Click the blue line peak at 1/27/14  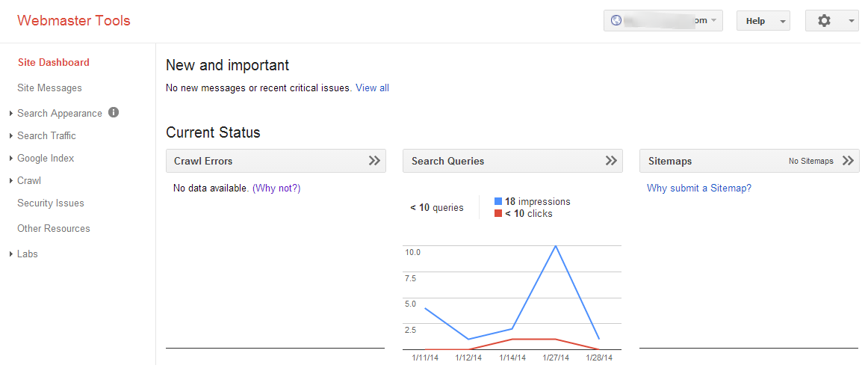click(x=555, y=245)
